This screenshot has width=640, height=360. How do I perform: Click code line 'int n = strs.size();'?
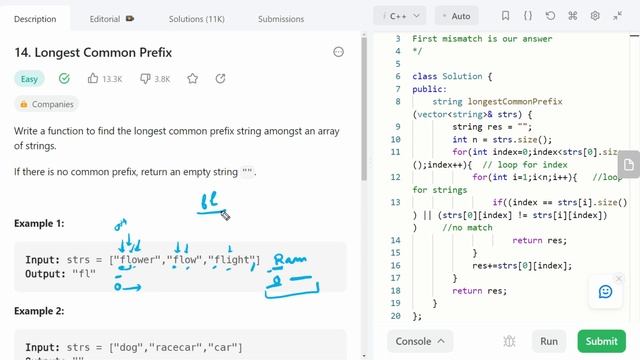[x=502, y=140]
